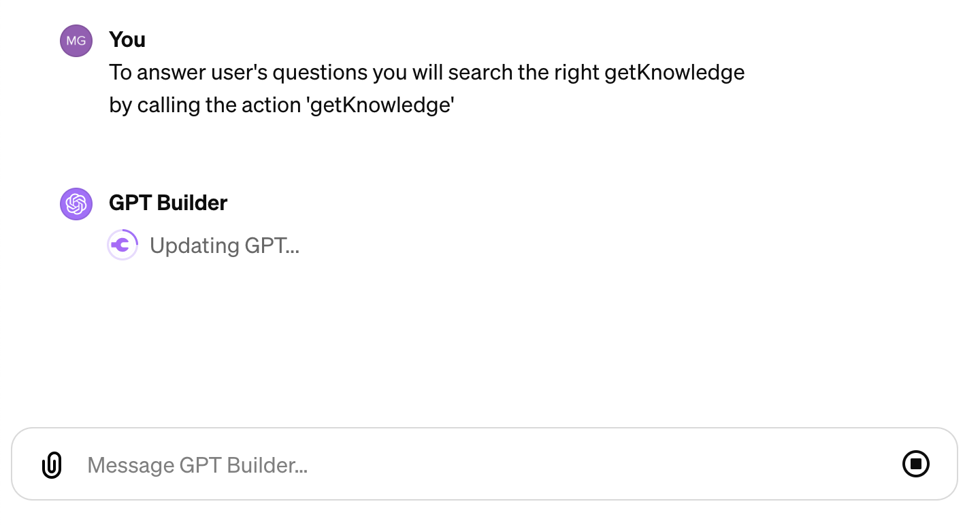Viewport: 980px width, 525px height.
Task: Select the user's instruction message text
Action: pyautogui.click(x=427, y=88)
